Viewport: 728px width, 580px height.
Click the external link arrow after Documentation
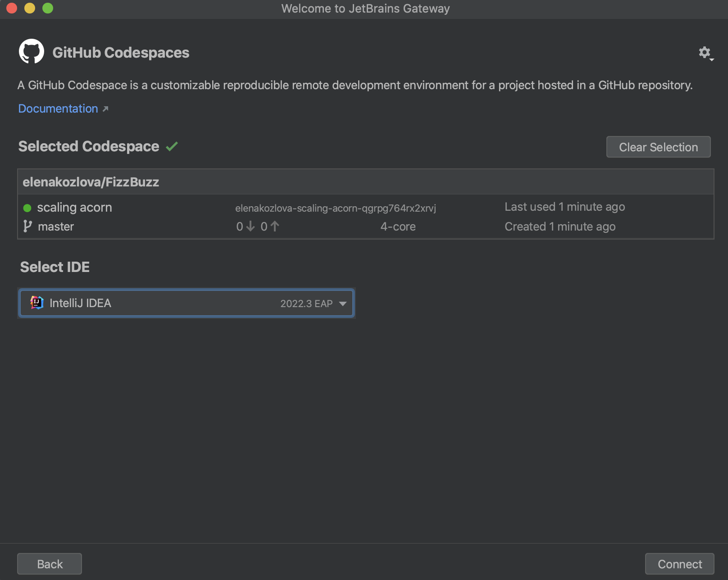point(105,109)
